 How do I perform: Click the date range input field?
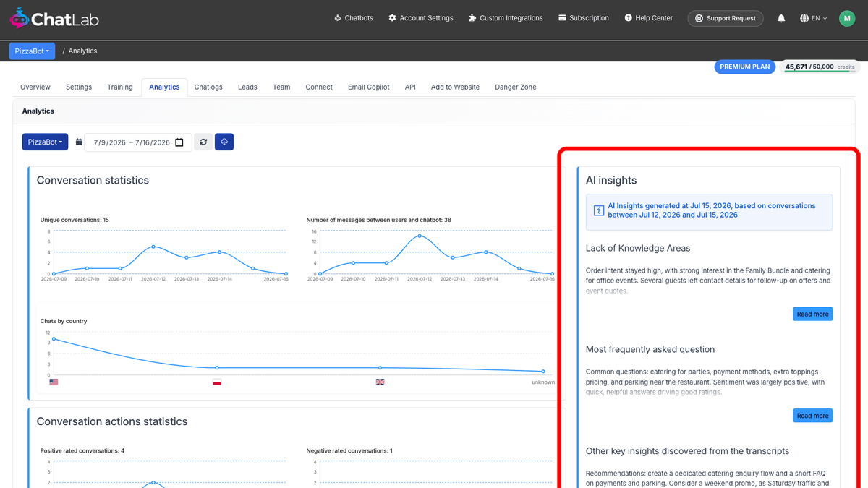[x=138, y=142]
